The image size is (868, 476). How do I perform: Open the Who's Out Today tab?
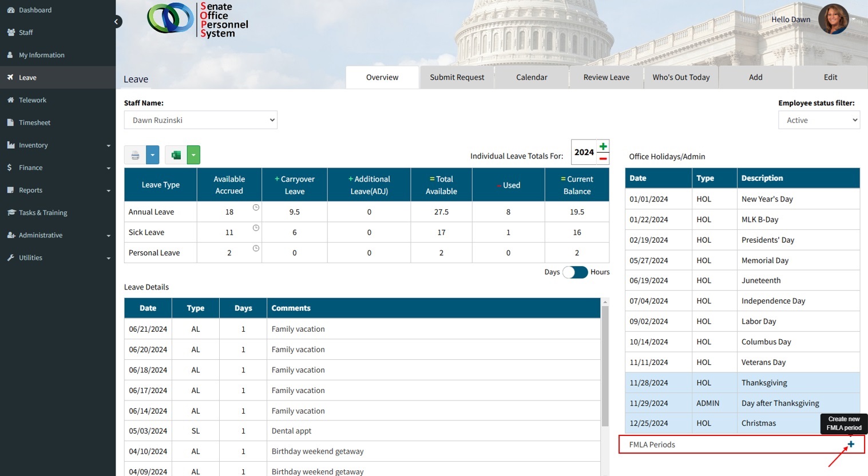pos(681,77)
